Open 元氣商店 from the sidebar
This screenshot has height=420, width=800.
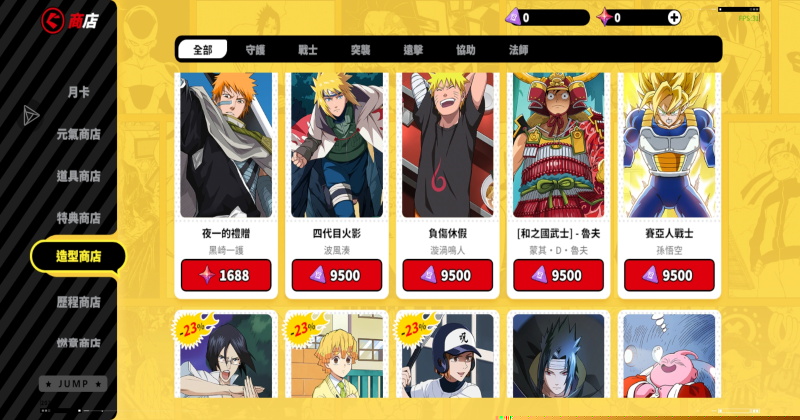[x=79, y=134]
